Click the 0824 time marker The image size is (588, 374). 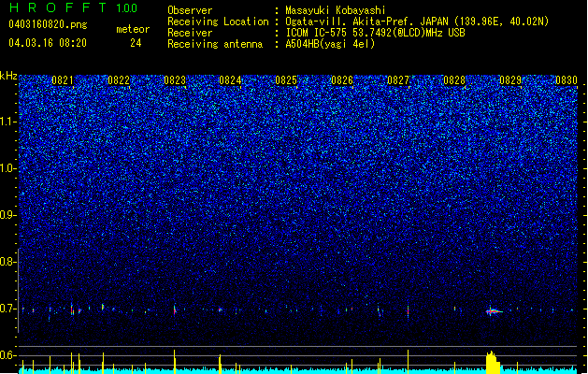point(230,80)
